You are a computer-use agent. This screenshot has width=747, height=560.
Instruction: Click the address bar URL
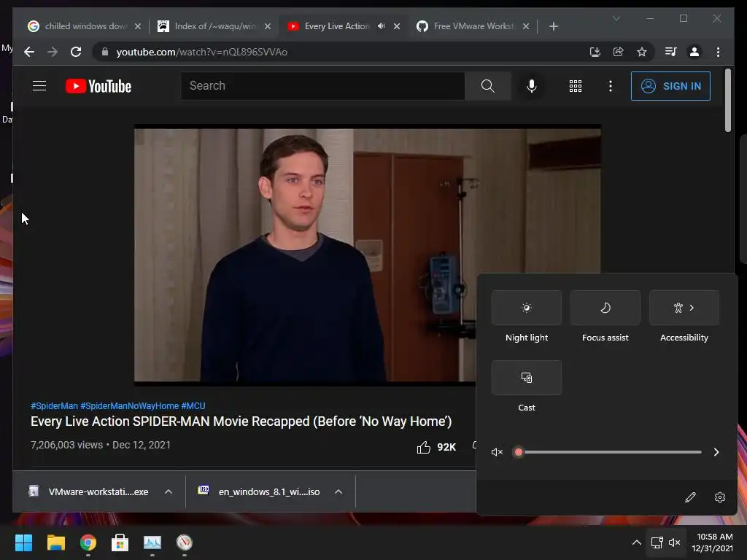coord(201,52)
